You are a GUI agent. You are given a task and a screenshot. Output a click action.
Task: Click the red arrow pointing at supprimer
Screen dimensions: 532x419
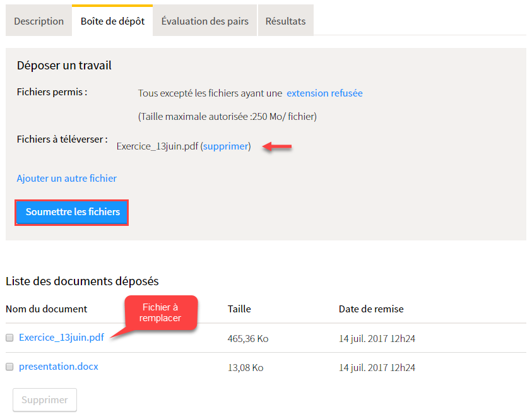tap(277, 146)
